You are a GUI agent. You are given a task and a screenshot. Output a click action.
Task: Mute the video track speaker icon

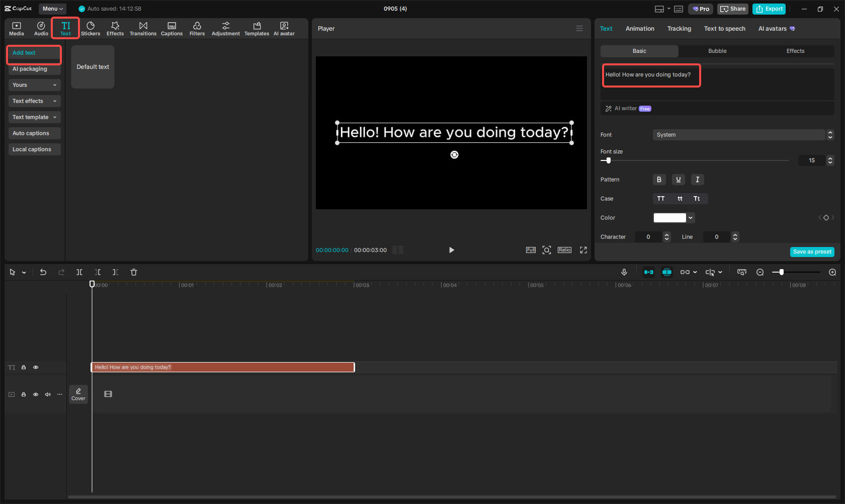(x=48, y=394)
